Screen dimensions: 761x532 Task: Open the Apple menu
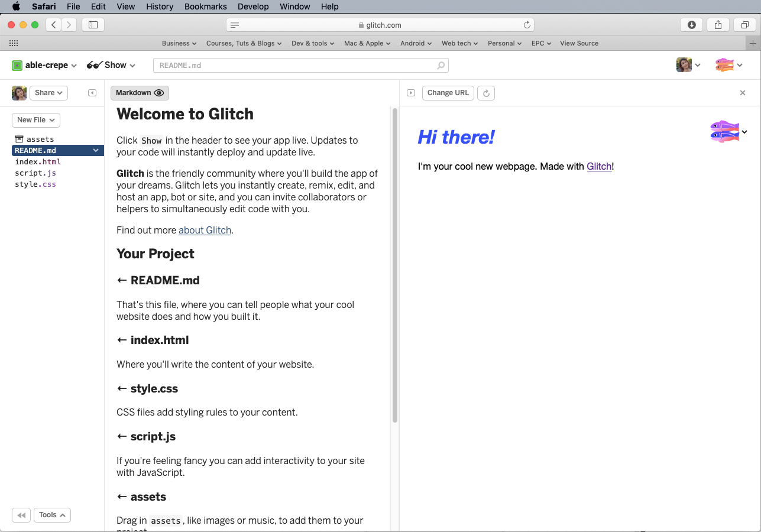pos(16,7)
